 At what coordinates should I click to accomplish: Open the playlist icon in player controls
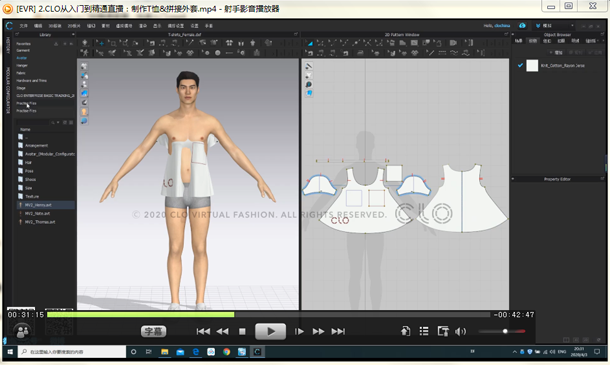pyautogui.click(x=424, y=331)
